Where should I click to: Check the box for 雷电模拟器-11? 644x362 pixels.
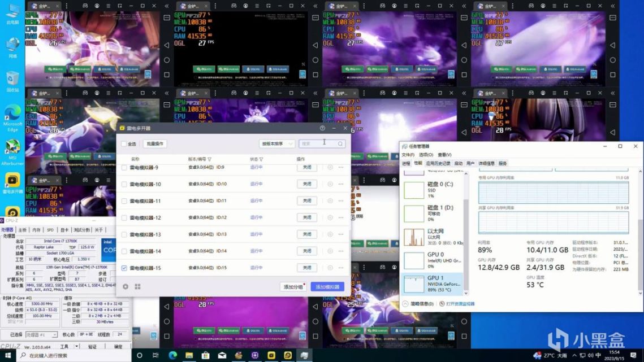pyautogui.click(x=124, y=201)
